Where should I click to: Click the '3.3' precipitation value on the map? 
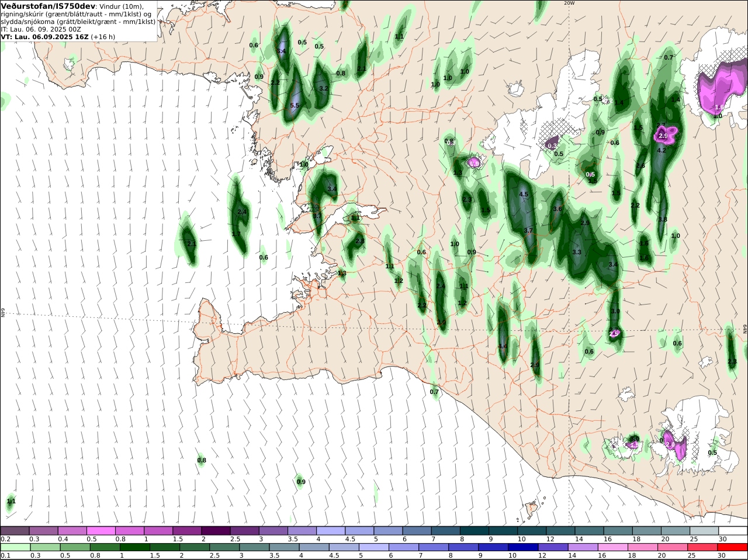coord(577,253)
